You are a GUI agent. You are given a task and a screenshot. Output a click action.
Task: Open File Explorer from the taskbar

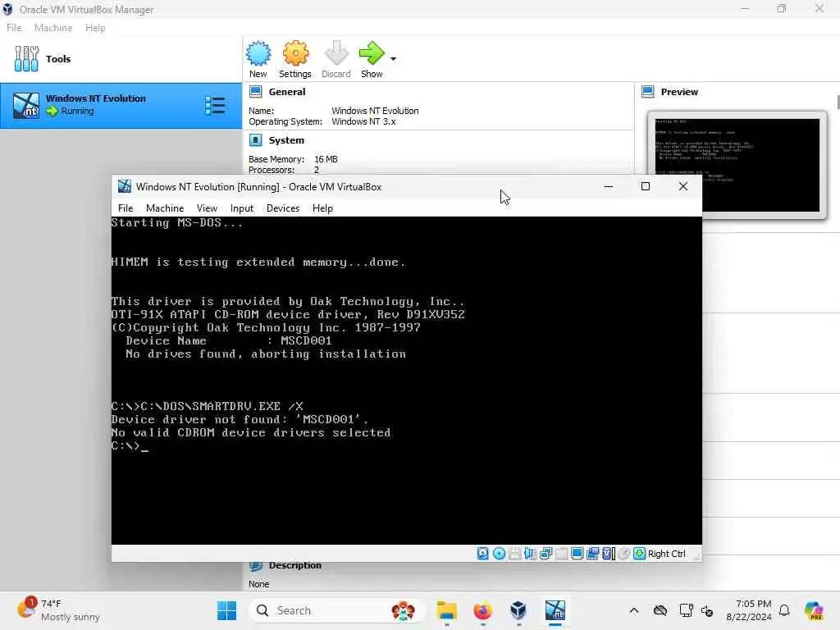(x=446, y=610)
